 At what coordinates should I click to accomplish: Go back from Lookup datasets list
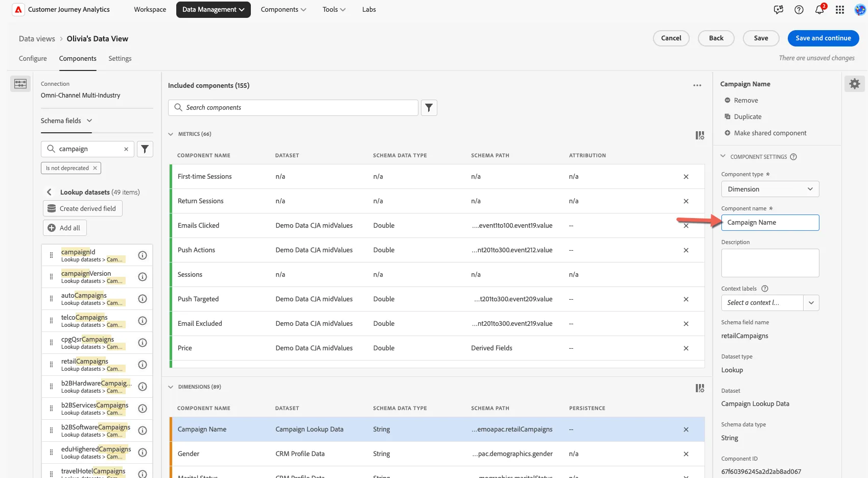(x=49, y=192)
